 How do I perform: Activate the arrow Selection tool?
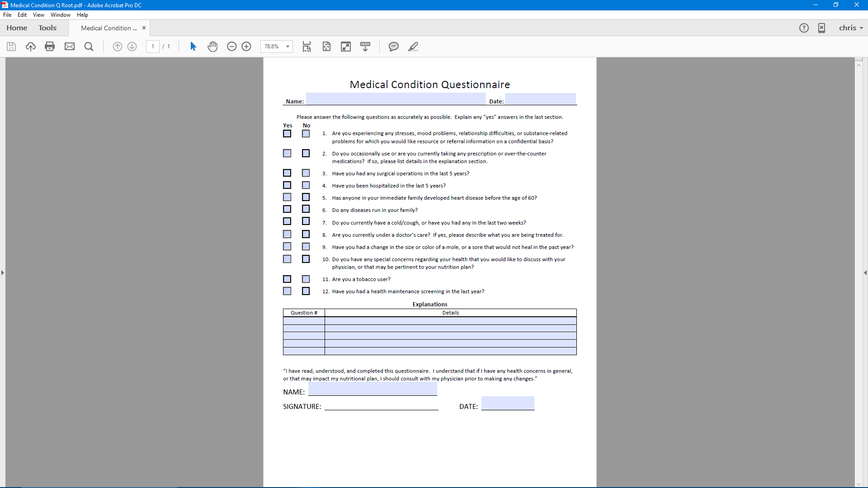pos(193,47)
